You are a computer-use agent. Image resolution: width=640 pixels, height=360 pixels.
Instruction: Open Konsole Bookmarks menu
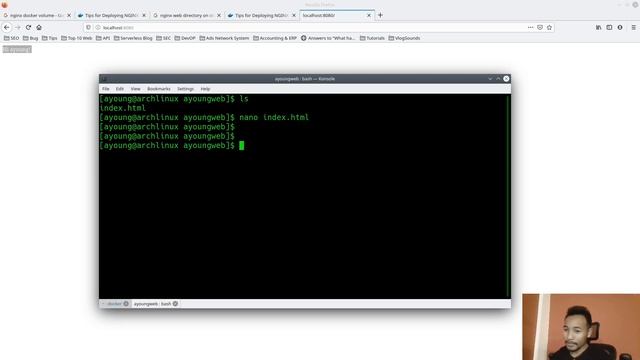(x=159, y=89)
